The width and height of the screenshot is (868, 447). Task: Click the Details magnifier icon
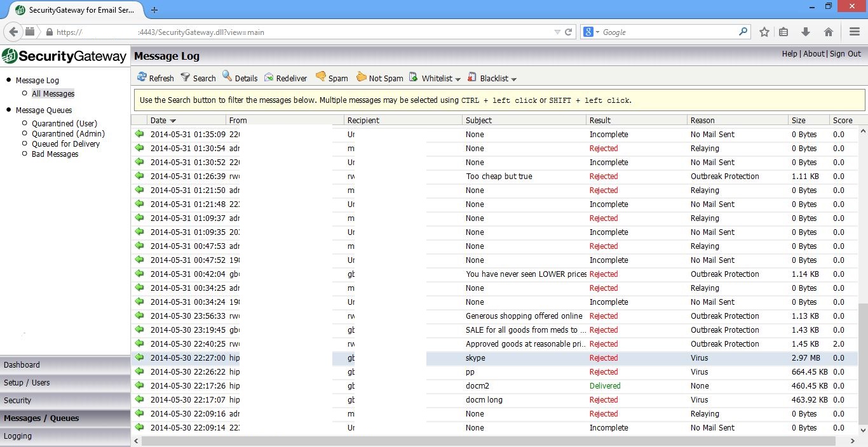[227, 77]
